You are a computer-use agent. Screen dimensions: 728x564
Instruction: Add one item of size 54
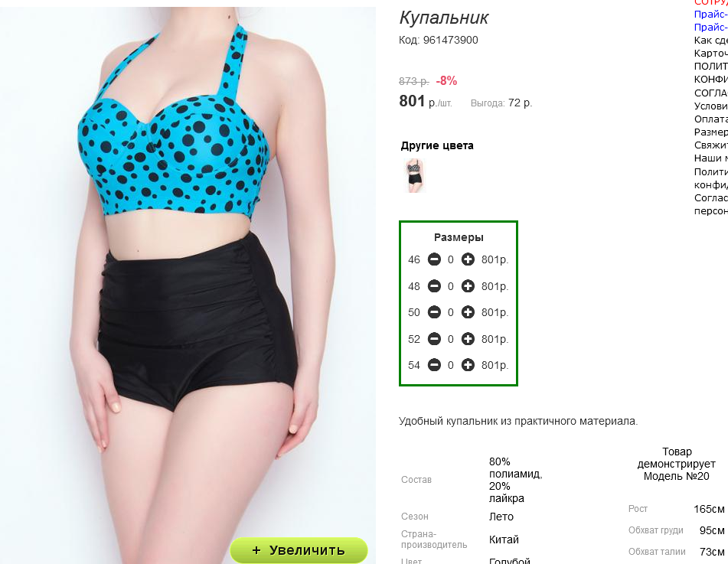(x=468, y=365)
